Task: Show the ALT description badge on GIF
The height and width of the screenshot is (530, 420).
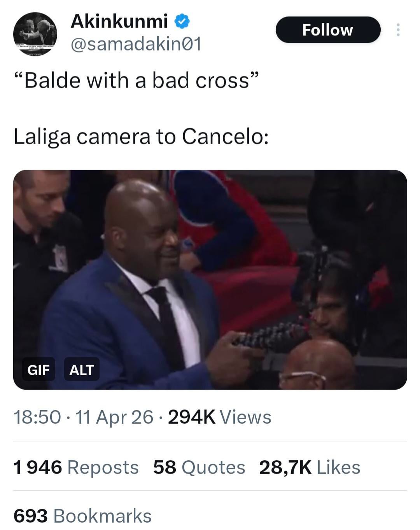Action: (x=82, y=369)
